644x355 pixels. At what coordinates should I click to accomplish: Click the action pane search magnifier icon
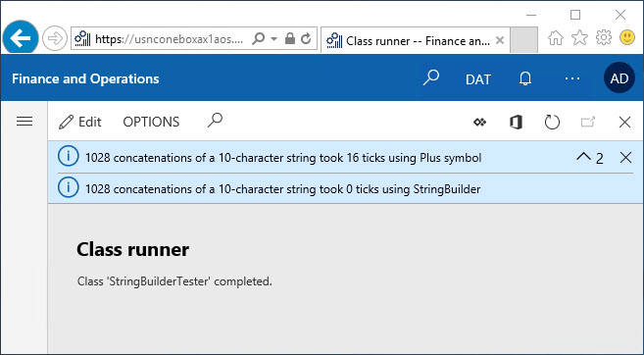click(x=215, y=121)
